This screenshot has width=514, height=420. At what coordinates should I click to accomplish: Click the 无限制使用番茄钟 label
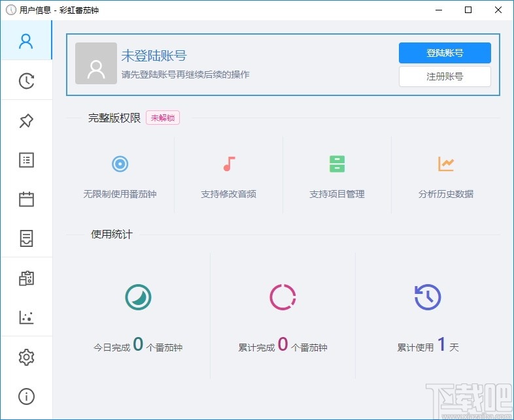[120, 194]
